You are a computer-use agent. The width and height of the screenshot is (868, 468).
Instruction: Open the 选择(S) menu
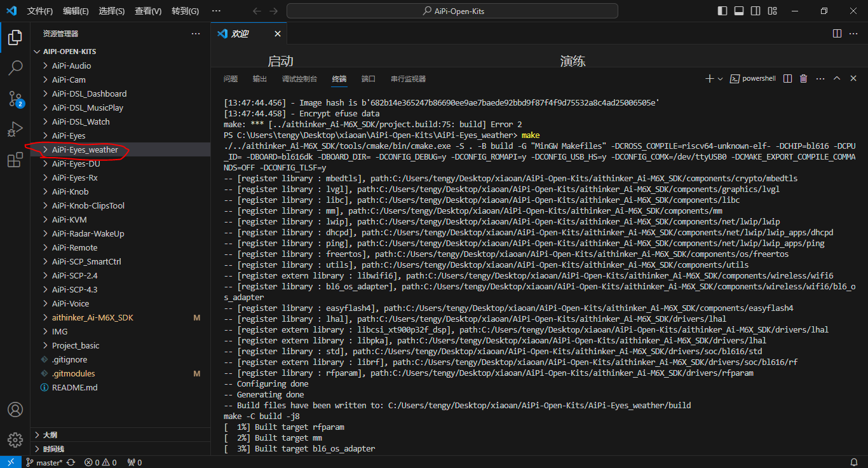coord(112,11)
